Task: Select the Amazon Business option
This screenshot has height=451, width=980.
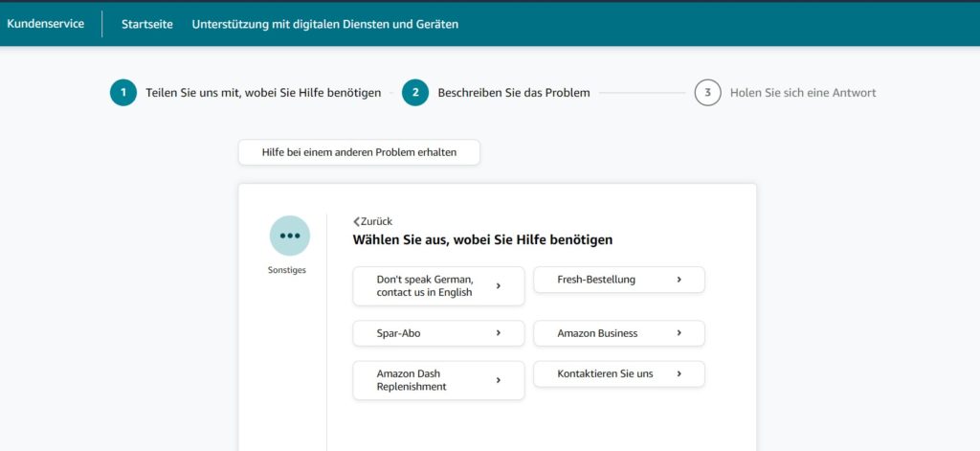Action: tap(619, 333)
